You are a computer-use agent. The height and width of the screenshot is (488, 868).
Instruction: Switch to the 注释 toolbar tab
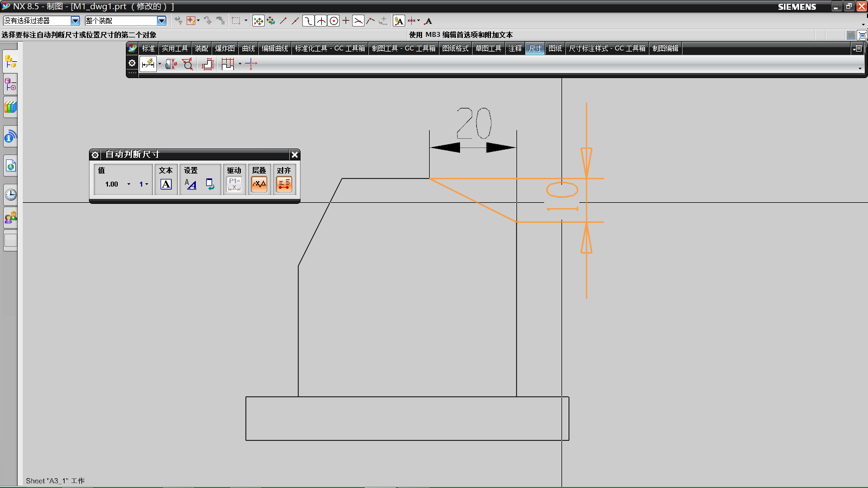tap(515, 48)
